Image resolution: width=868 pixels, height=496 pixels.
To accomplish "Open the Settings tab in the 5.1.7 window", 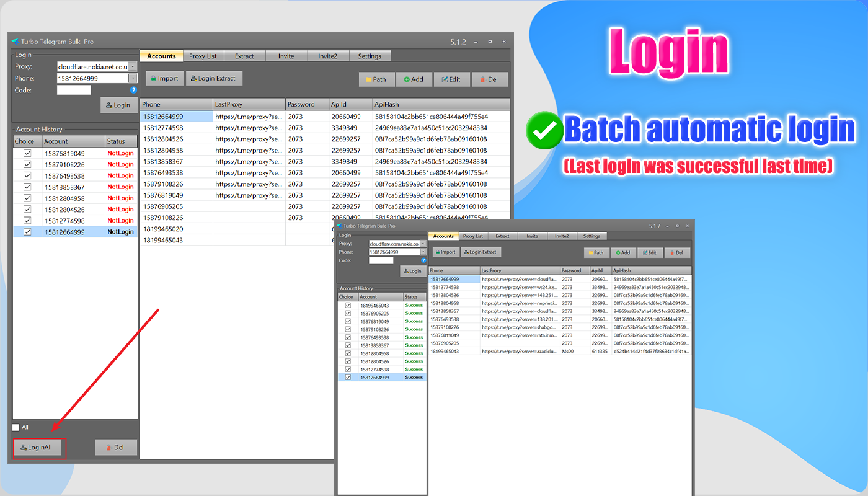I will (x=591, y=236).
